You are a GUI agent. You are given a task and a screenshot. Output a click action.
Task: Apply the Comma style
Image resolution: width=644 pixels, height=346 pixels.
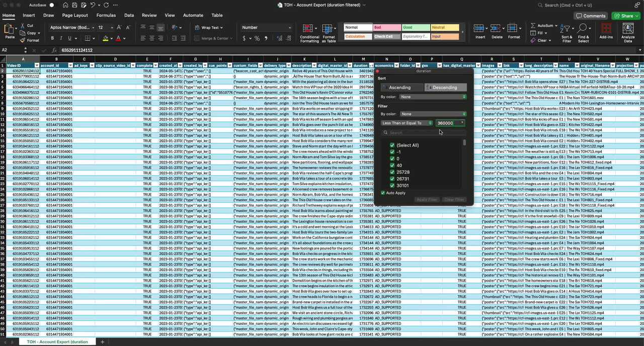[x=265, y=38]
